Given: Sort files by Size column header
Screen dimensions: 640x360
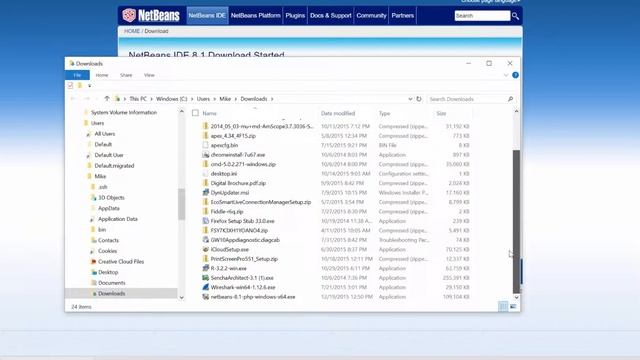Looking at the screenshot, I should [x=441, y=113].
